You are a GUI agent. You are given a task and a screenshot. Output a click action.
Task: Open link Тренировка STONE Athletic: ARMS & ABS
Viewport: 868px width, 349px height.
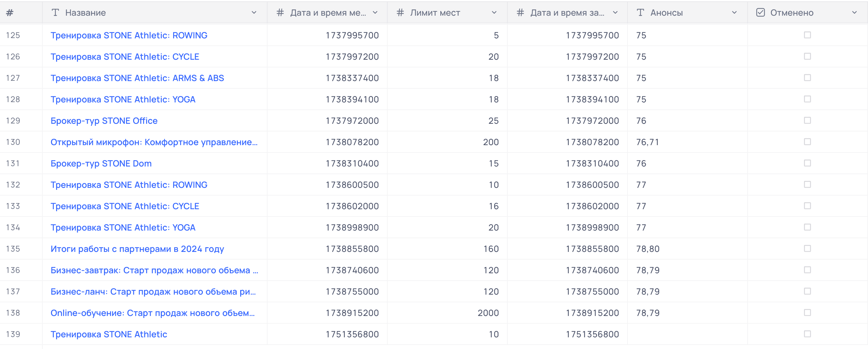[137, 78]
